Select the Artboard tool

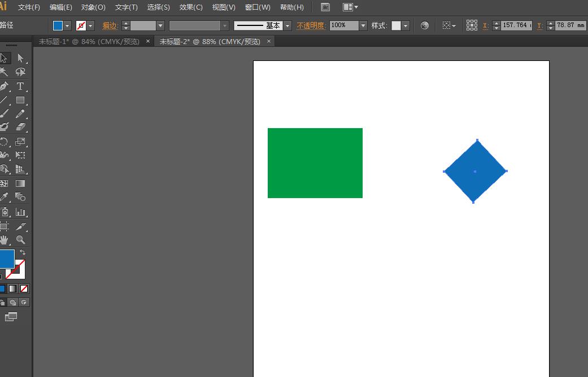pos(4,226)
